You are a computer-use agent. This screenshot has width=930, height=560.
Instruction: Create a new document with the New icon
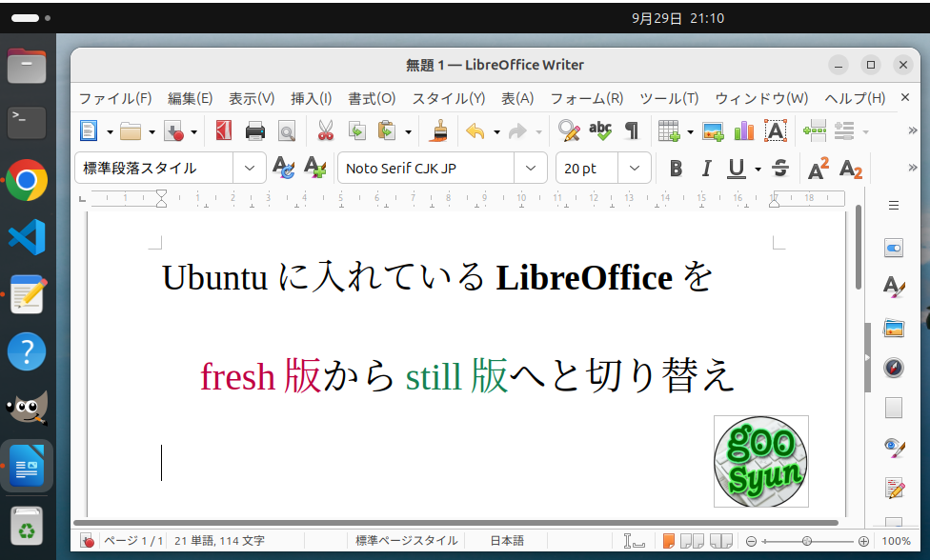click(x=89, y=131)
